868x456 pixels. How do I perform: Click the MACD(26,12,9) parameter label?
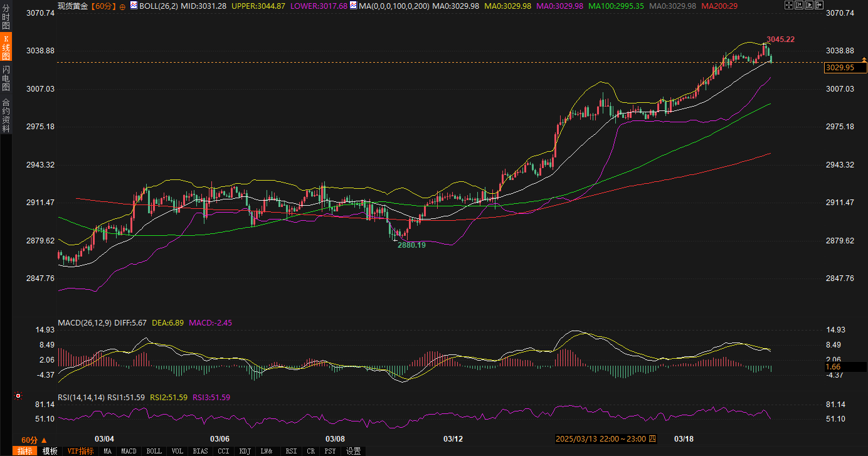click(84, 322)
